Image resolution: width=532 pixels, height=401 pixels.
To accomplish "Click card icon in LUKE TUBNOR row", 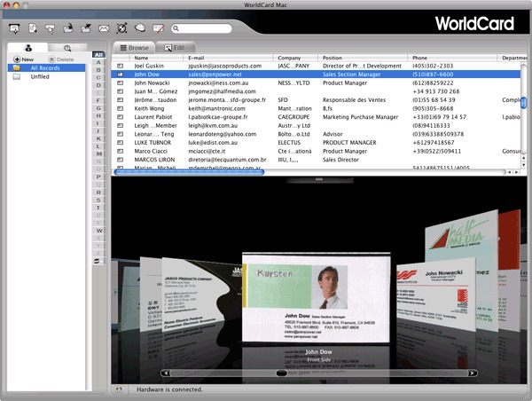I will click(x=120, y=143).
